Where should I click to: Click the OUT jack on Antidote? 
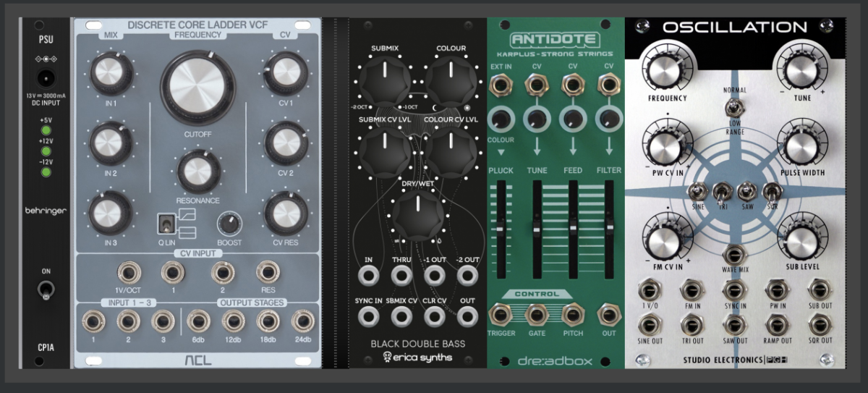[x=609, y=315]
